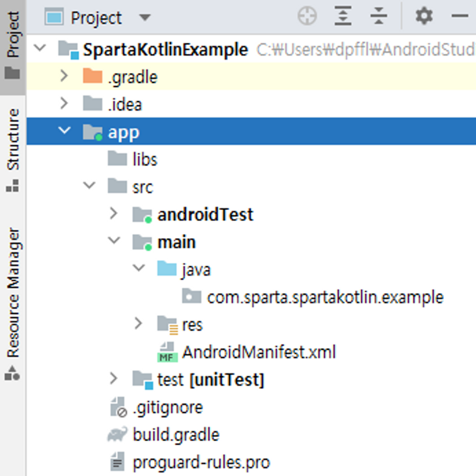This screenshot has height=476, width=476.
Task: Click the libs folder icon
Action: (x=118, y=158)
